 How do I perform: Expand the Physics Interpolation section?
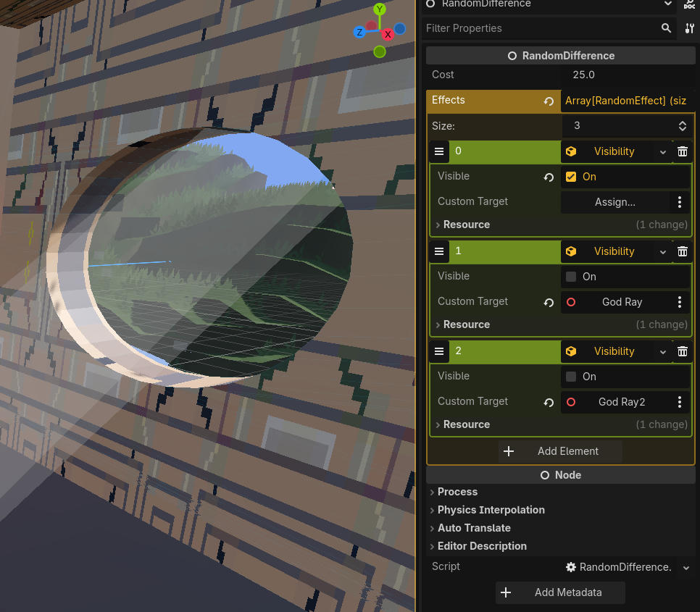[491, 510]
